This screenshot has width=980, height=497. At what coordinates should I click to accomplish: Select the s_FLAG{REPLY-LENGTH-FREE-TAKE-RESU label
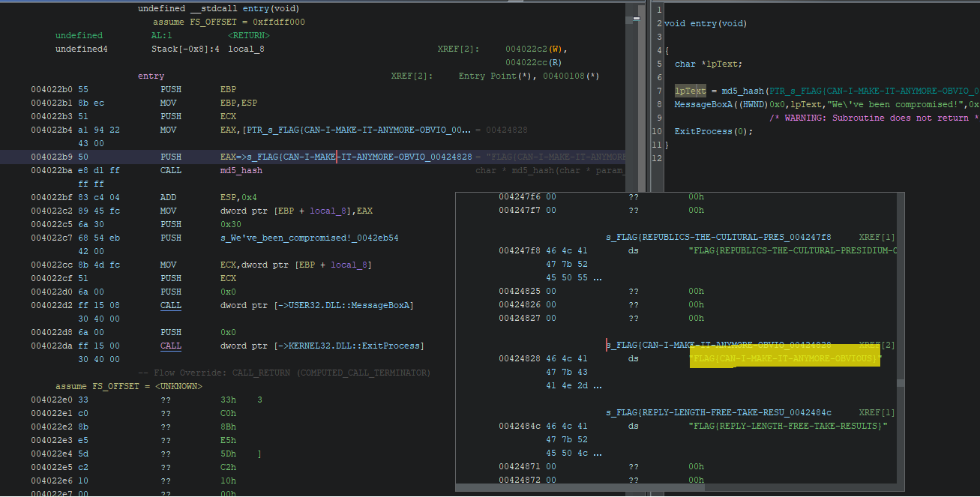point(718,412)
